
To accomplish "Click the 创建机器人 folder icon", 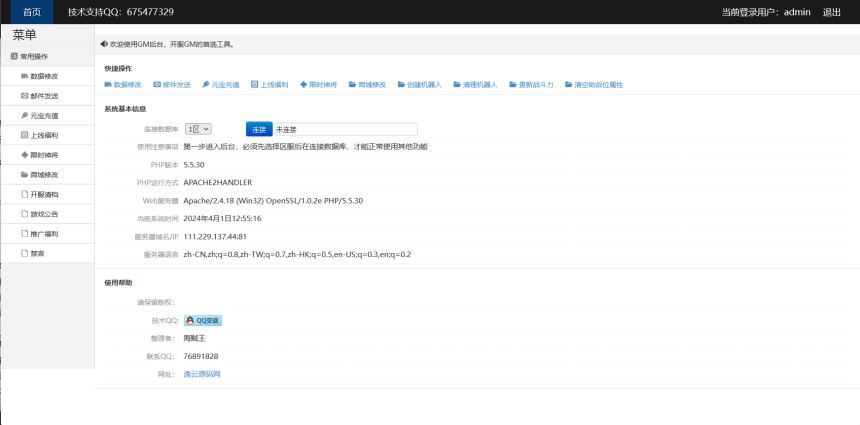I will click(x=401, y=85).
